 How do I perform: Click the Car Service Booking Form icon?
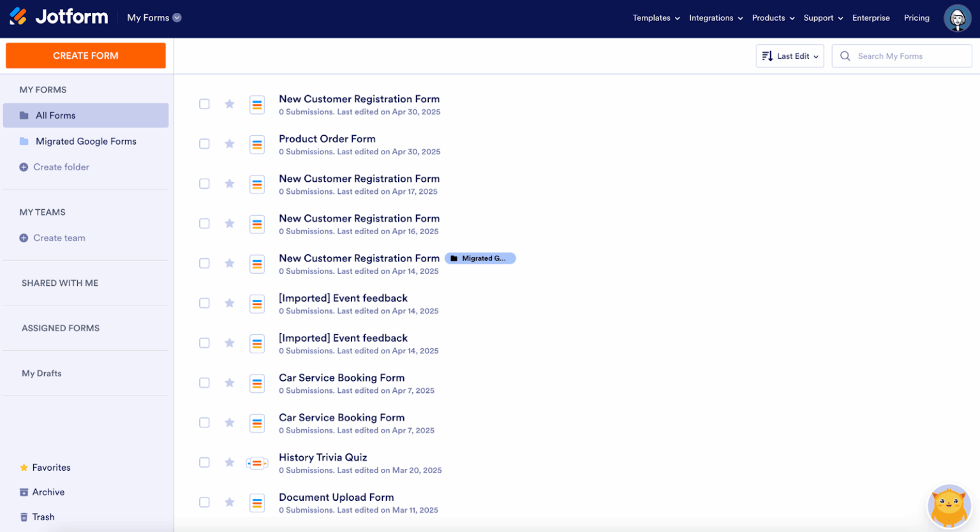(x=257, y=383)
